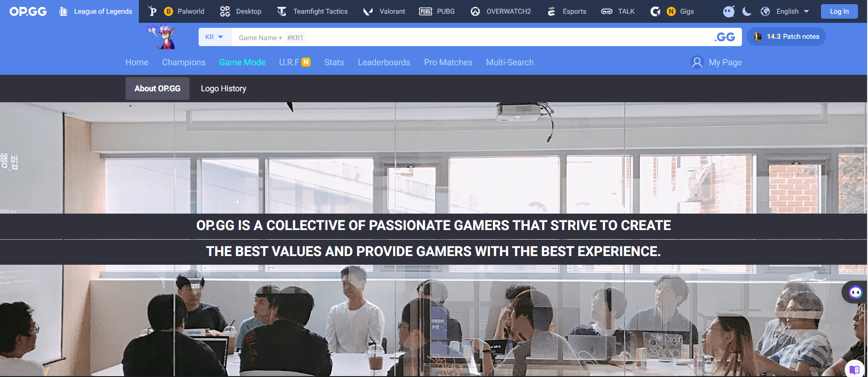868x377 pixels.
Task: Open Valorant page
Action: (392, 11)
